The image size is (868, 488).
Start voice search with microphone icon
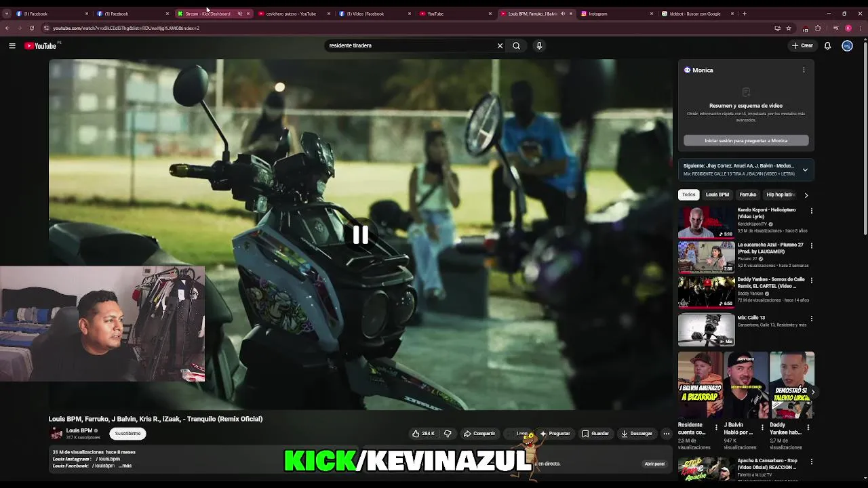pyautogui.click(x=539, y=45)
